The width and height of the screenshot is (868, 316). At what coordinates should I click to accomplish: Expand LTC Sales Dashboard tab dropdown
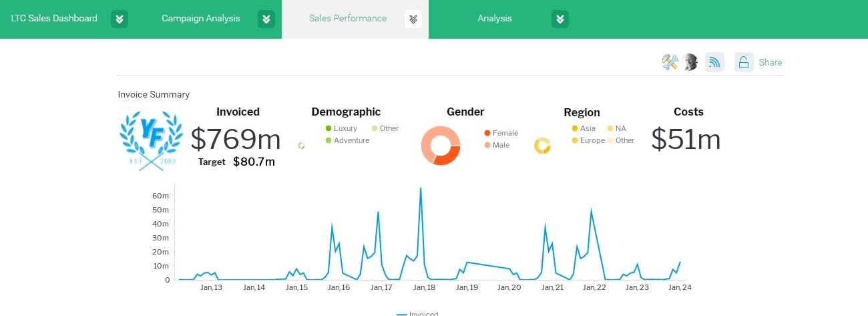[x=120, y=19]
